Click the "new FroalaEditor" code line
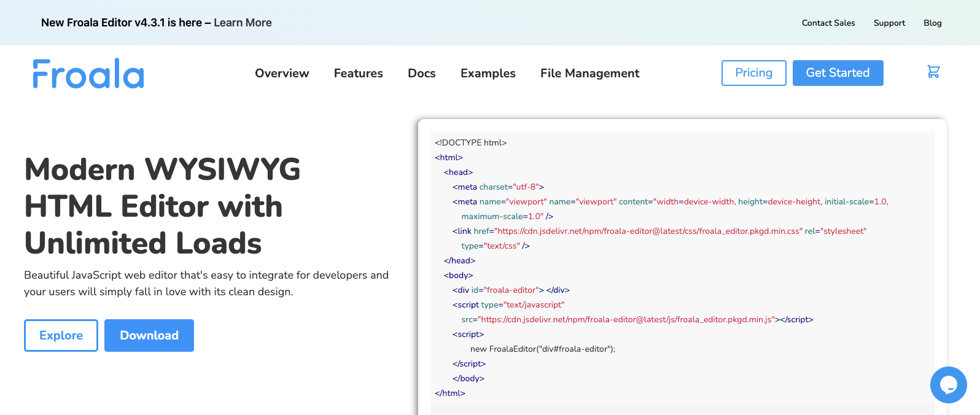The height and width of the screenshot is (415, 980). [x=543, y=349]
